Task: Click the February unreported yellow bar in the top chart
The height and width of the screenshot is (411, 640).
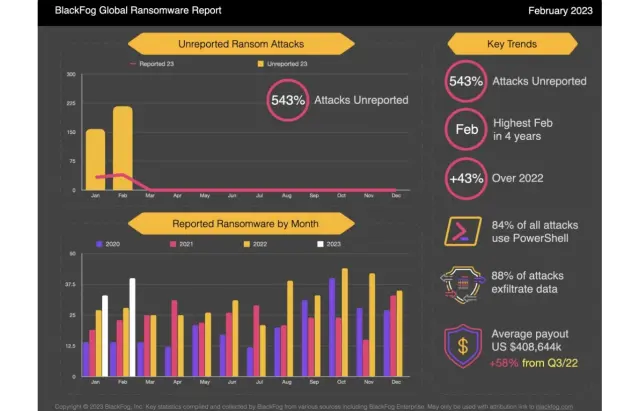Action: [122, 147]
